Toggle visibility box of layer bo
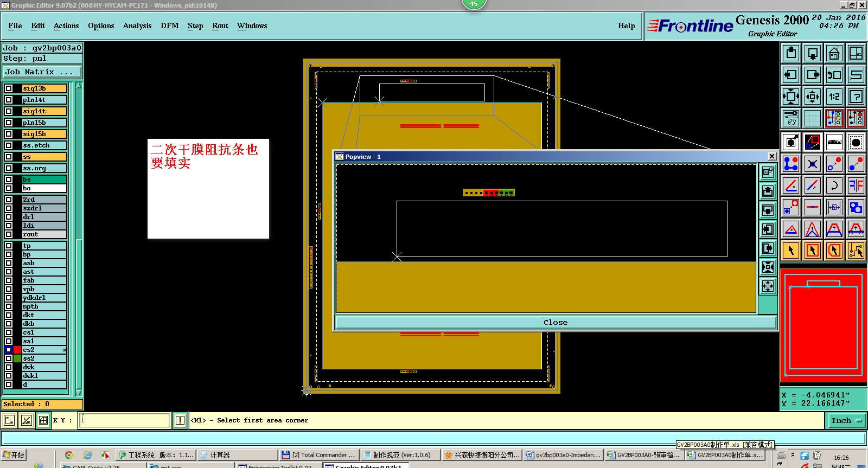 (x=9, y=188)
